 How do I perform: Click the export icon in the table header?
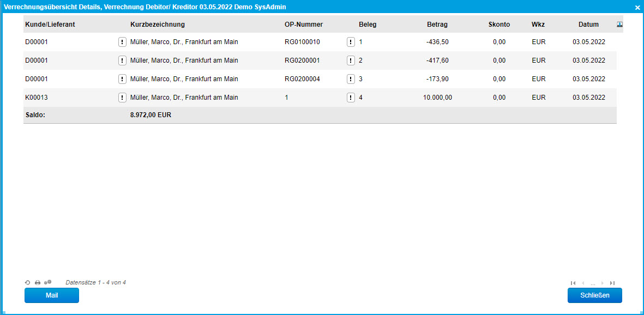(x=620, y=24)
